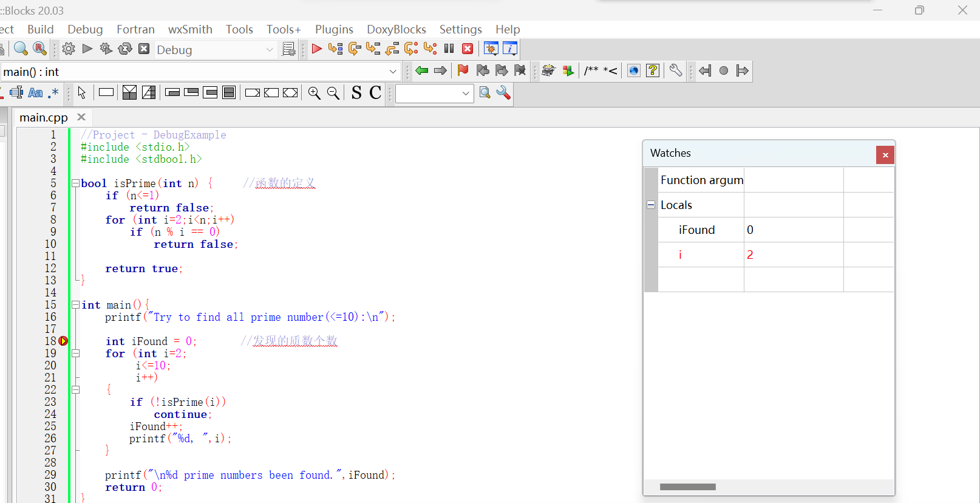Open the wxSmith menu
Screen dimensions: 980x503
click(190, 29)
